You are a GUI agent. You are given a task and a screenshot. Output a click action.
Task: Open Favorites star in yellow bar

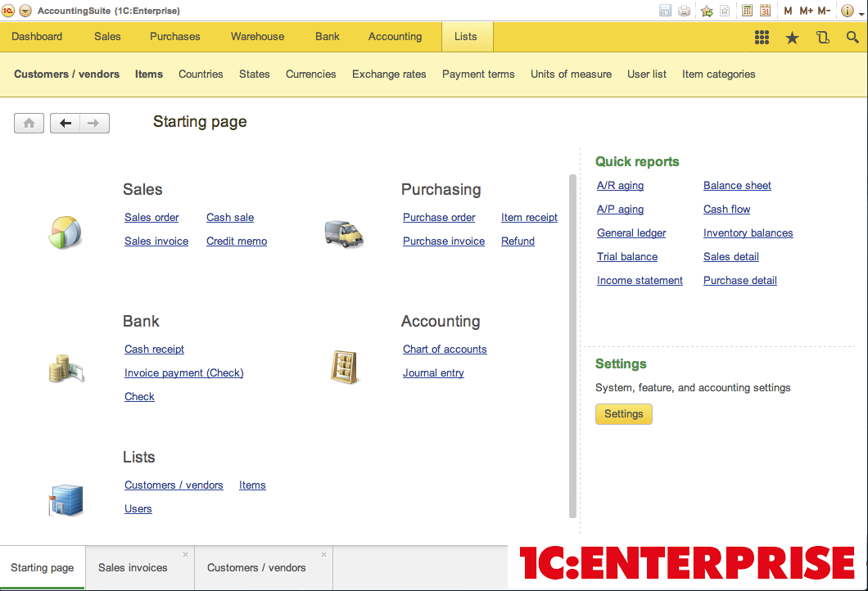pos(792,38)
